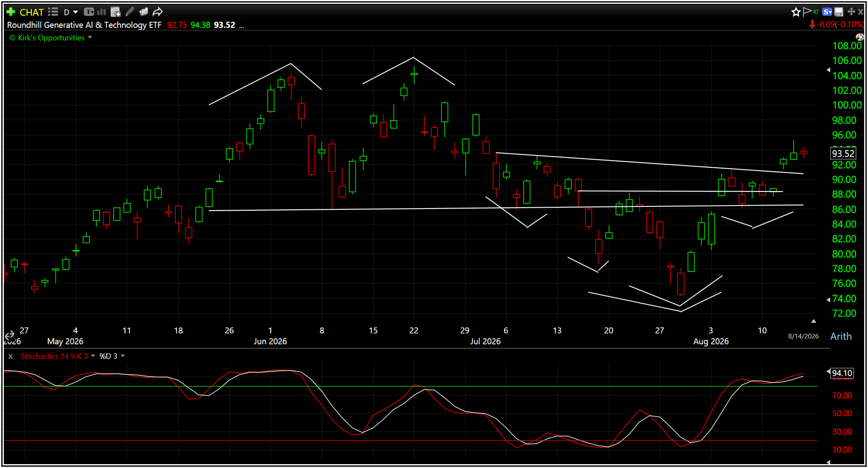
Task: Click the 100.00 price axis label
Action: (x=847, y=105)
